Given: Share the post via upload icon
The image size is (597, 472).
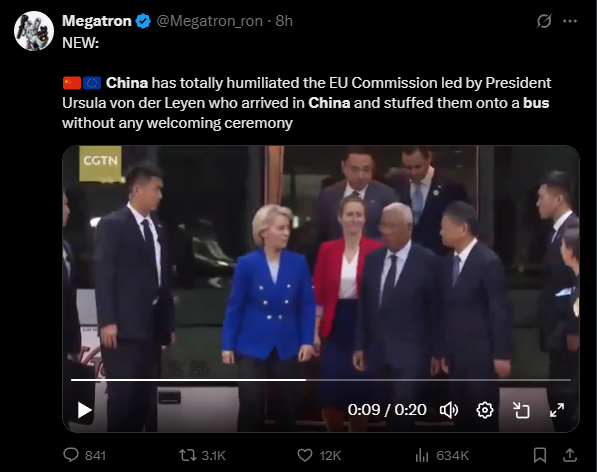Looking at the screenshot, I should (570, 455).
